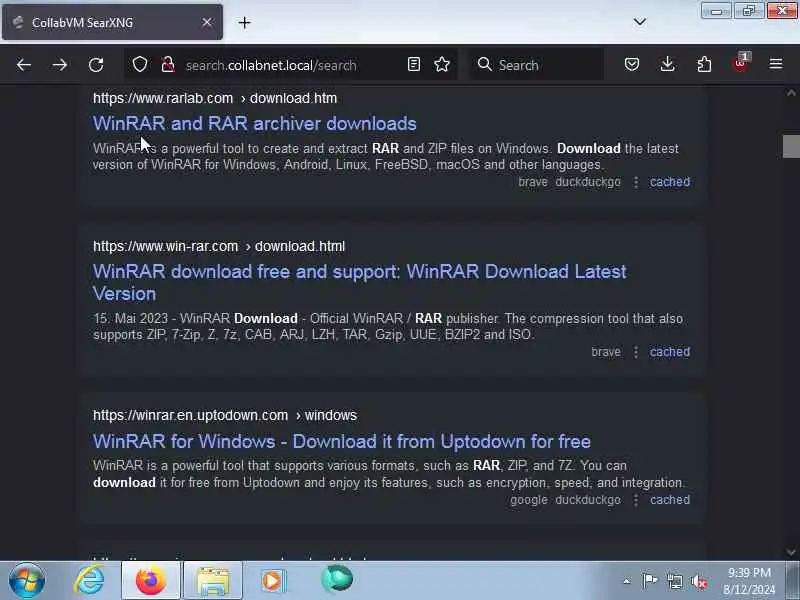Open the green globe taskbar app
The width and height of the screenshot is (800, 600).
pos(337,580)
